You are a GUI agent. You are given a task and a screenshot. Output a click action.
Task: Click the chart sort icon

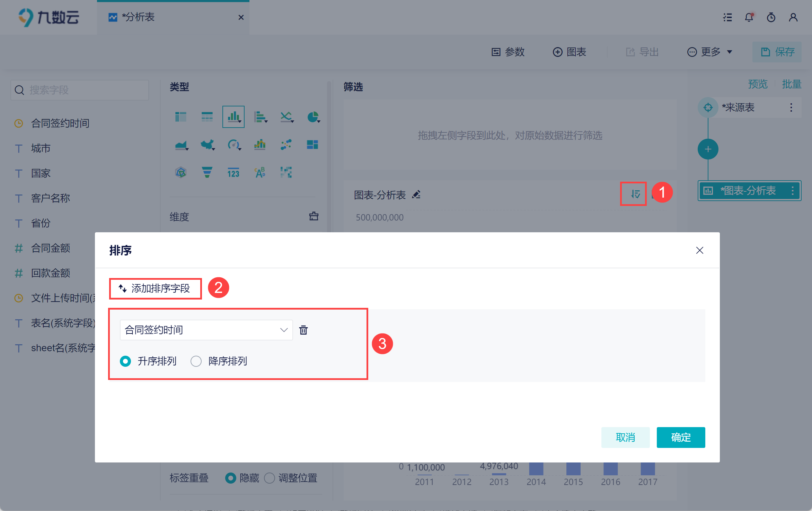[635, 194]
